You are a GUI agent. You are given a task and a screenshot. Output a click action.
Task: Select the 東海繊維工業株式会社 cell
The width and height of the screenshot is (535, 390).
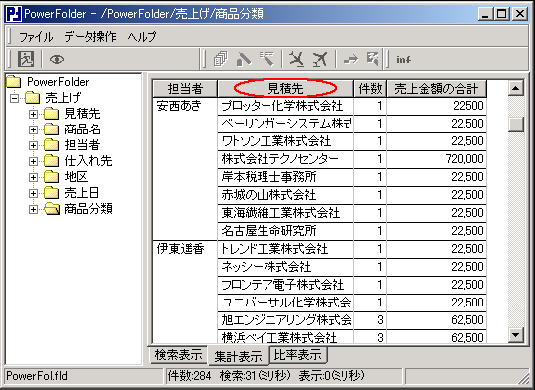285,213
